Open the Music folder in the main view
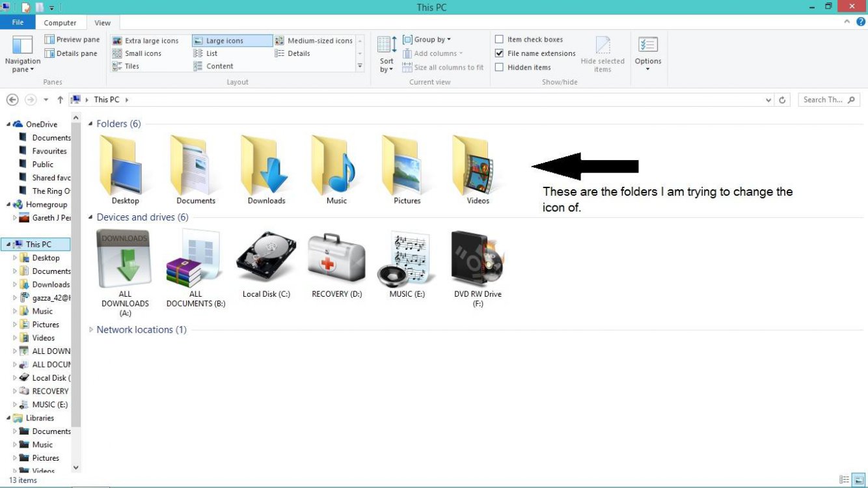Screen dimensions: 868x488 [x=335, y=163]
